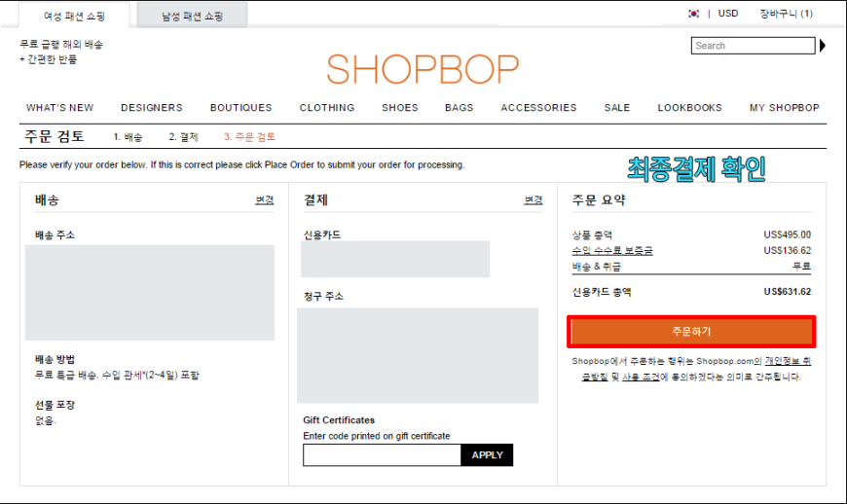
Task: Open the BOUTIQUES menu
Action: (240, 108)
